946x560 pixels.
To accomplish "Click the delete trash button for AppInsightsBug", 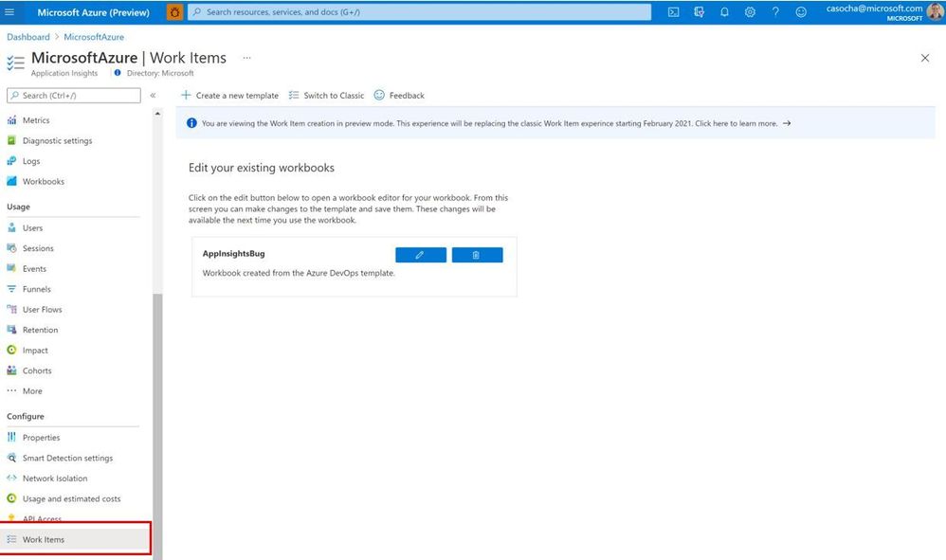I will pos(477,255).
